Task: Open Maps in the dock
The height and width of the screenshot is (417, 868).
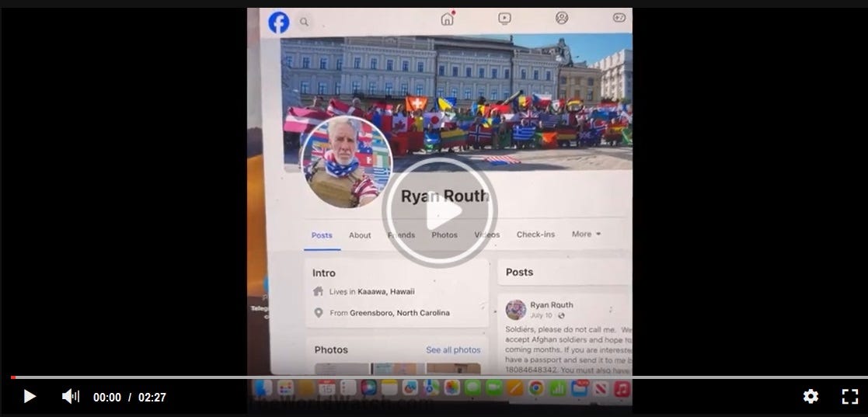Action: [431, 387]
